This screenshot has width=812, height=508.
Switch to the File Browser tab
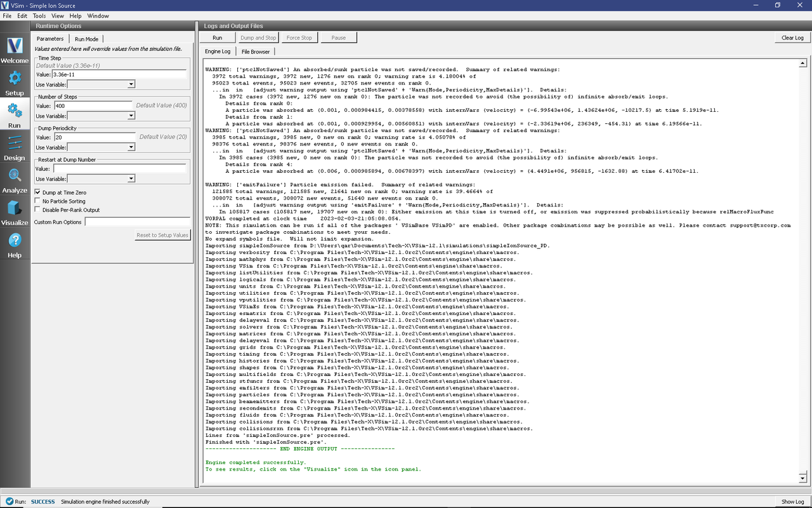[x=255, y=51]
